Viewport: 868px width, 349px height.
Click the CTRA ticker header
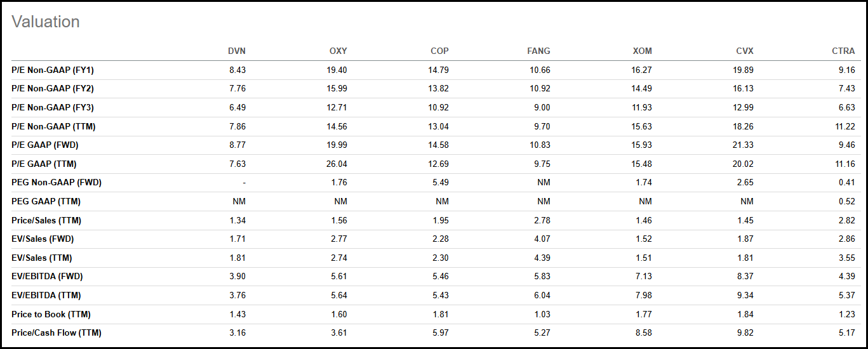point(843,51)
